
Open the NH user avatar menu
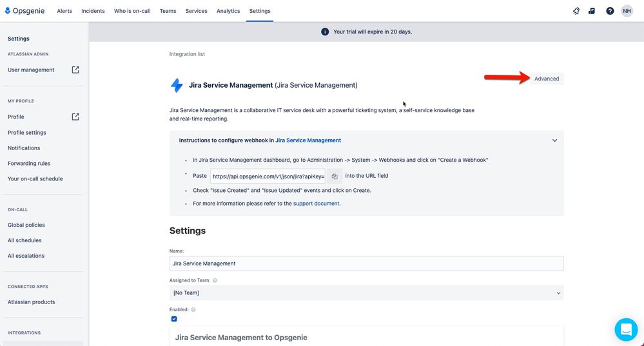[627, 11]
